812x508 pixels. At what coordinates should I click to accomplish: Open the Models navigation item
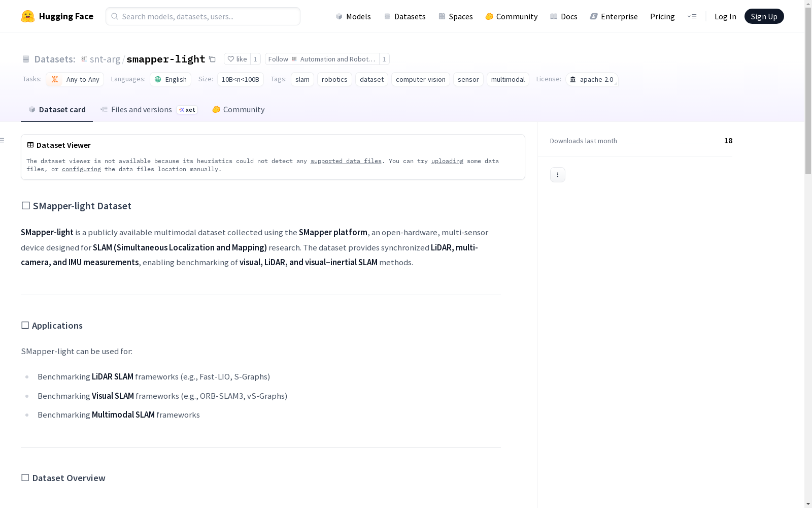(353, 16)
